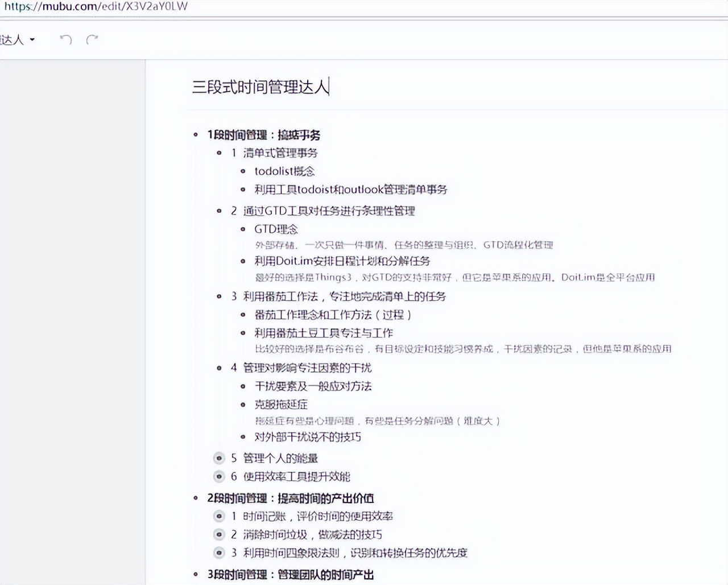Toggle open the collapsed item 3 利用时间四象限法则

(219, 553)
